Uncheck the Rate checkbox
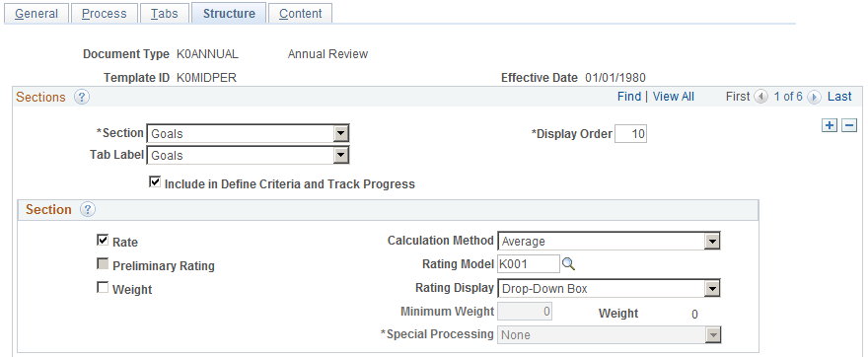 click(103, 241)
